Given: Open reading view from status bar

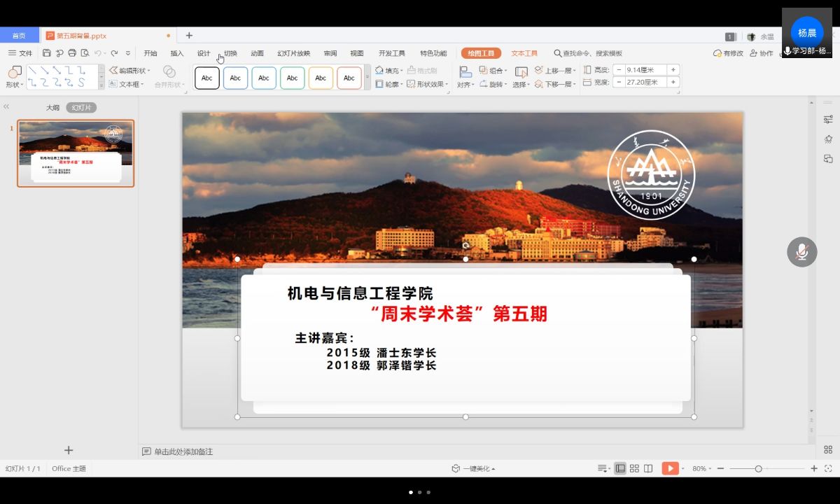Looking at the screenshot, I should (x=648, y=468).
